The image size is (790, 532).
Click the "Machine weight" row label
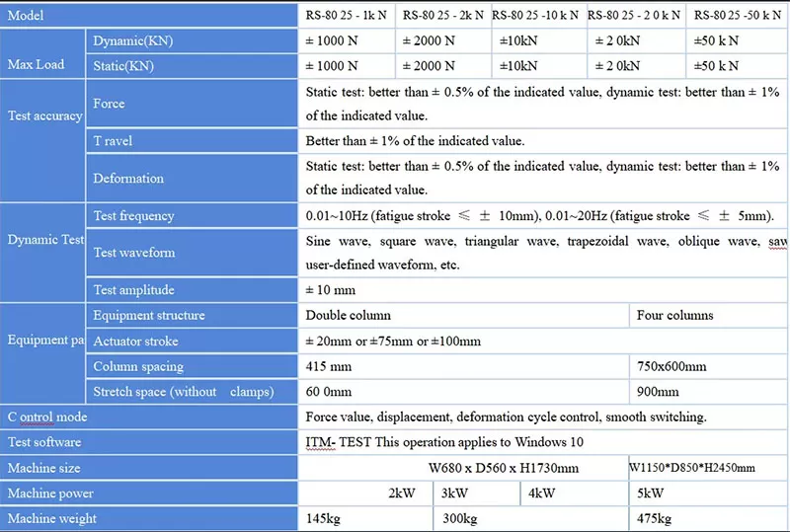(x=52, y=518)
